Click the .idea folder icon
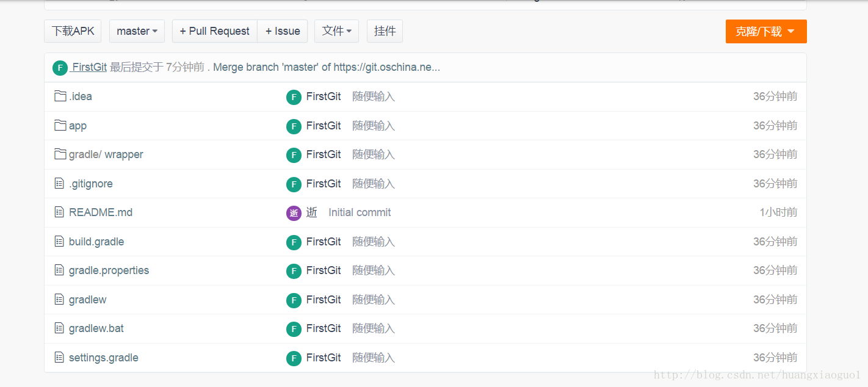868x387 pixels. click(60, 96)
